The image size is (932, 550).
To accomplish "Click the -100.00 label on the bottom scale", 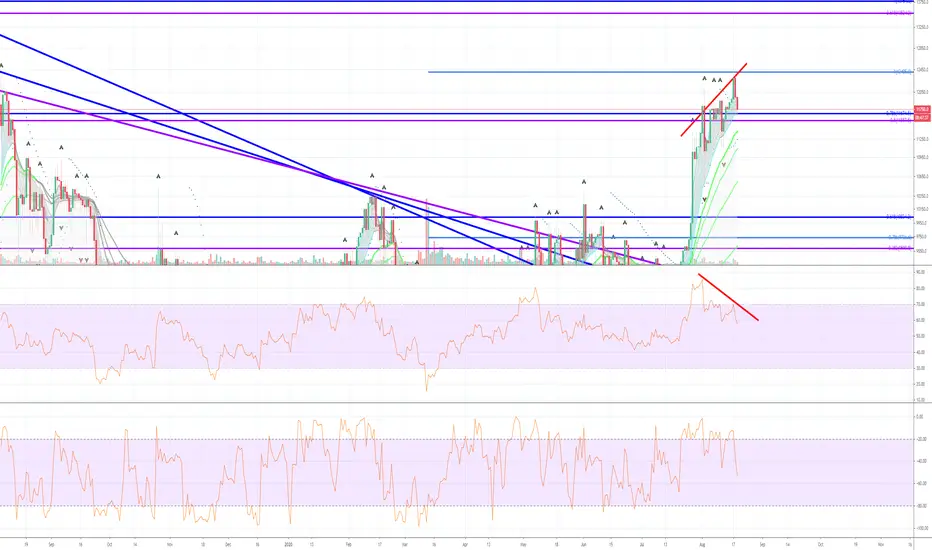I will coord(921,528).
